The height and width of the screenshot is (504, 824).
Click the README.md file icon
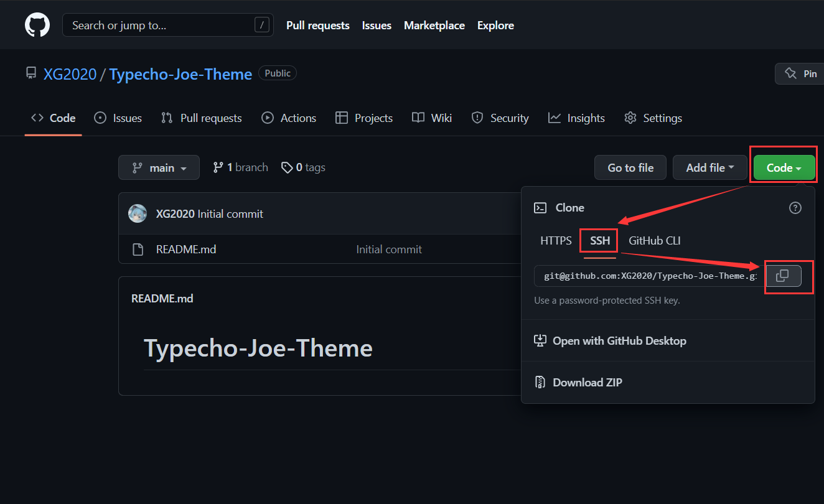click(138, 250)
